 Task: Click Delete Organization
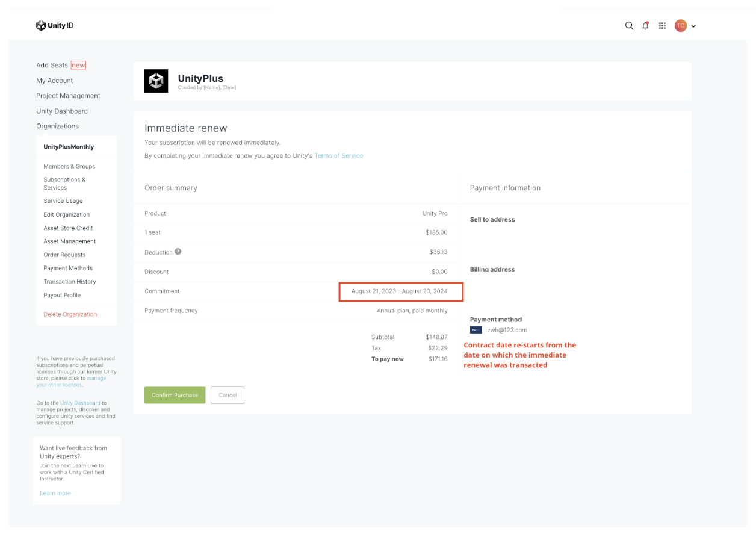pyautogui.click(x=70, y=314)
